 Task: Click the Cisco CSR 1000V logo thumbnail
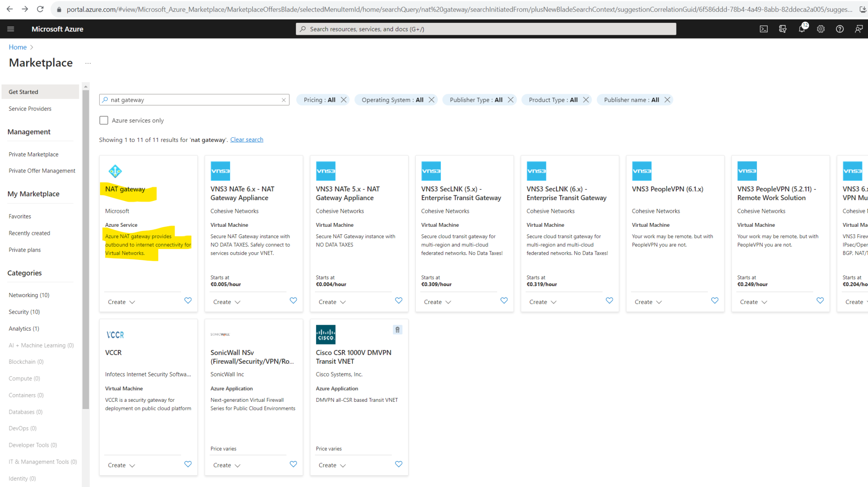pyautogui.click(x=325, y=334)
